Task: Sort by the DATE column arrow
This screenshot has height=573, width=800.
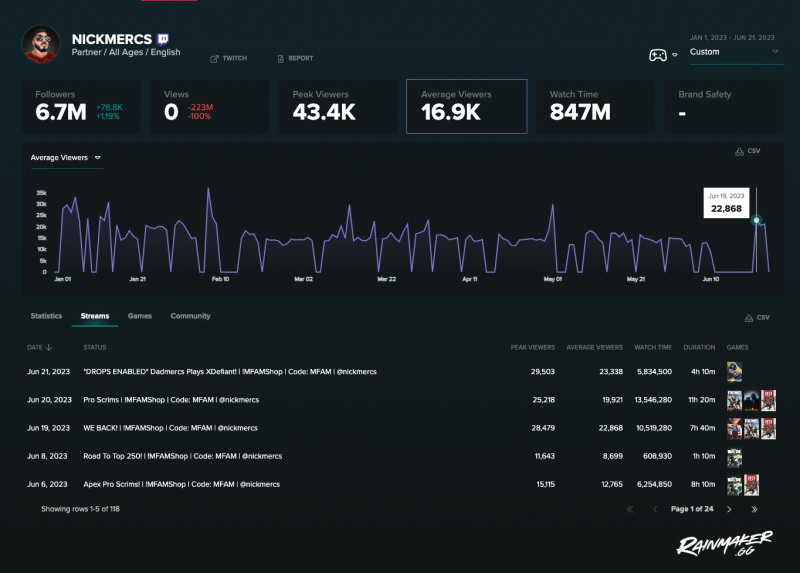Action: (x=49, y=347)
